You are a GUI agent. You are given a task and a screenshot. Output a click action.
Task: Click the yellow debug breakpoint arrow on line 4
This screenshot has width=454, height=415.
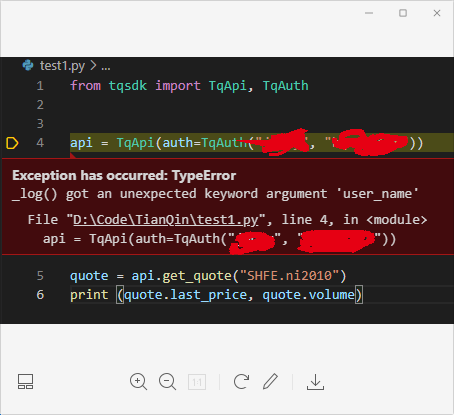click(12, 143)
